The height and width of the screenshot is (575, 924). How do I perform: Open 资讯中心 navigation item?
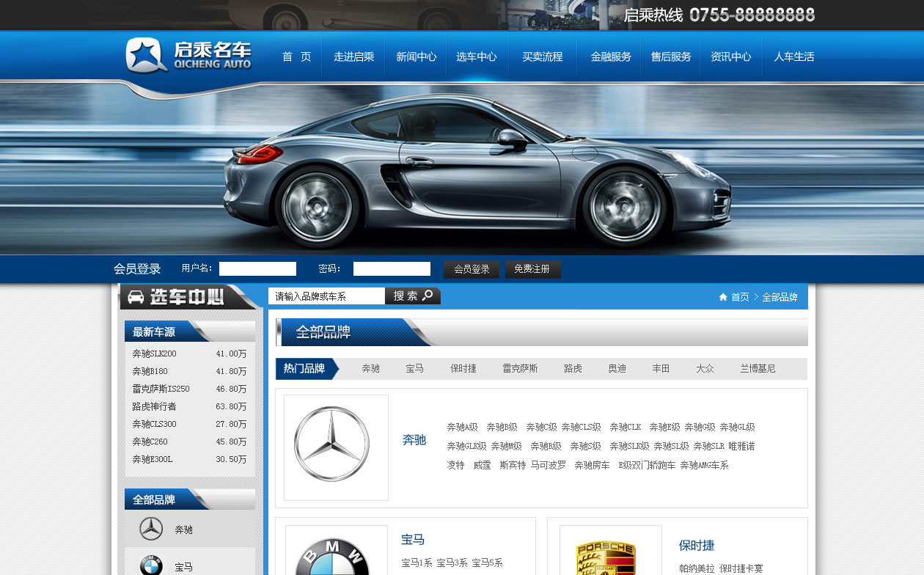tap(731, 56)
